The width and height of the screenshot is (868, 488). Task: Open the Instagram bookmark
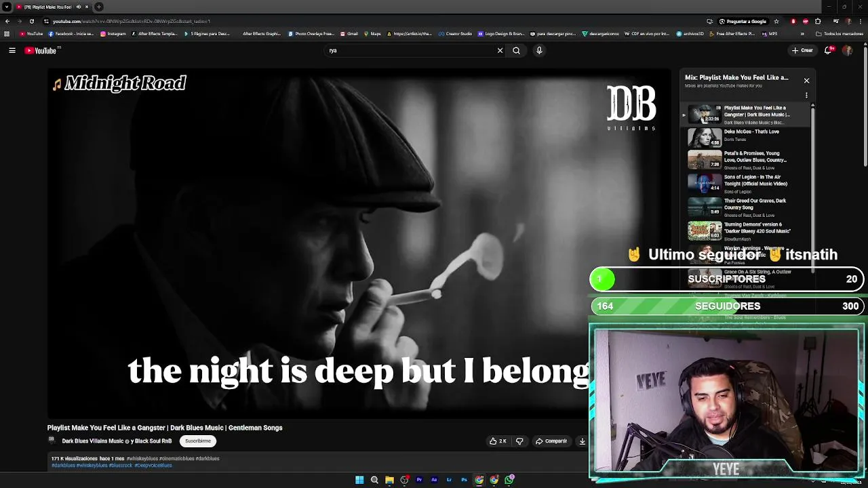point(113,34)
